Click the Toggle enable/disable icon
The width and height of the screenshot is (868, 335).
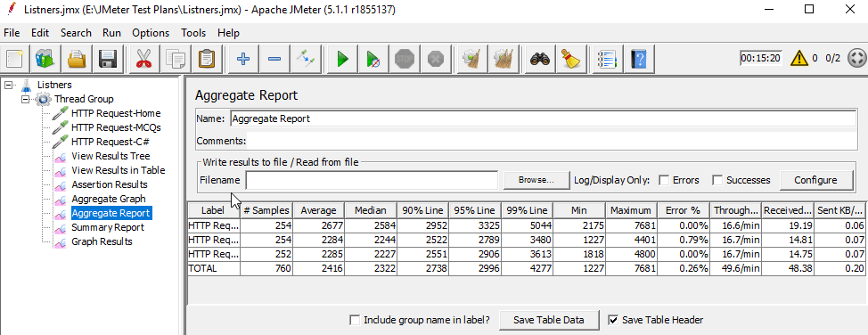pyautogui.click(x=307, y=58)
